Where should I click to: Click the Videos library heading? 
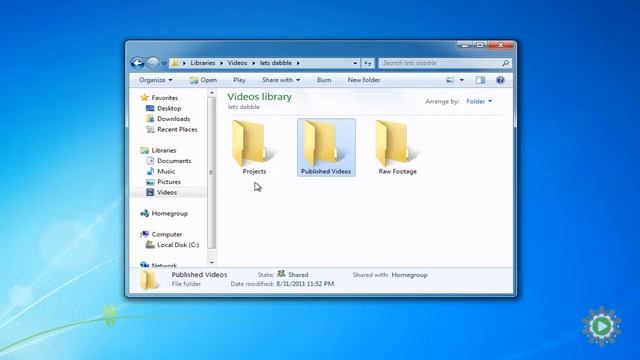click(260, 97)
